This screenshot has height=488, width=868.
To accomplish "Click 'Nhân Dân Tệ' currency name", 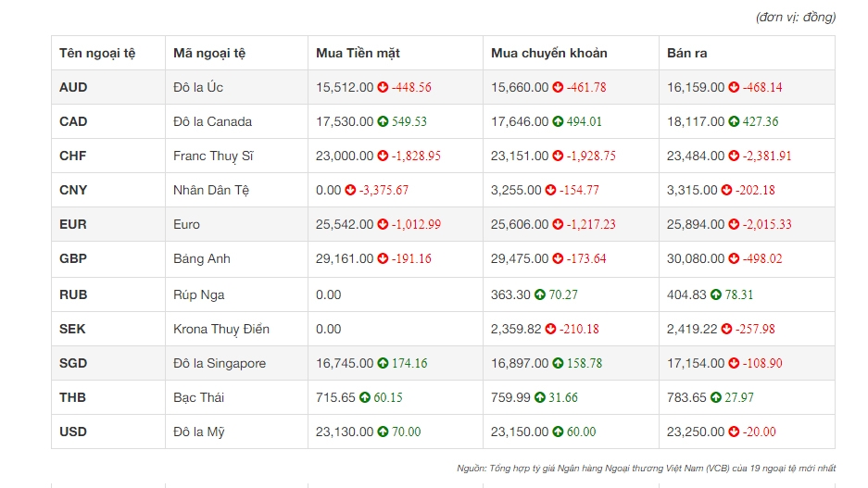I will [211, 190].
